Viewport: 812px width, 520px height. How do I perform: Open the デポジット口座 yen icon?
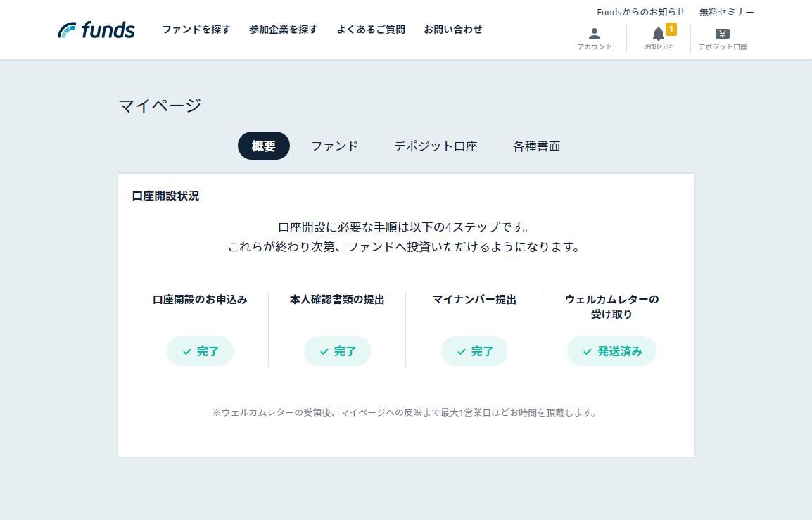[722, 34]
